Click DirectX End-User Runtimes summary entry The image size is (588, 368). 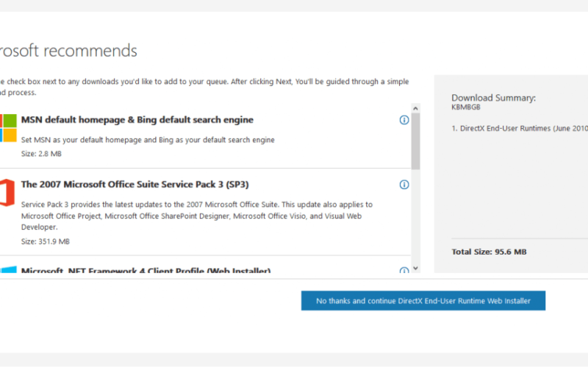(x=520, y=128)
